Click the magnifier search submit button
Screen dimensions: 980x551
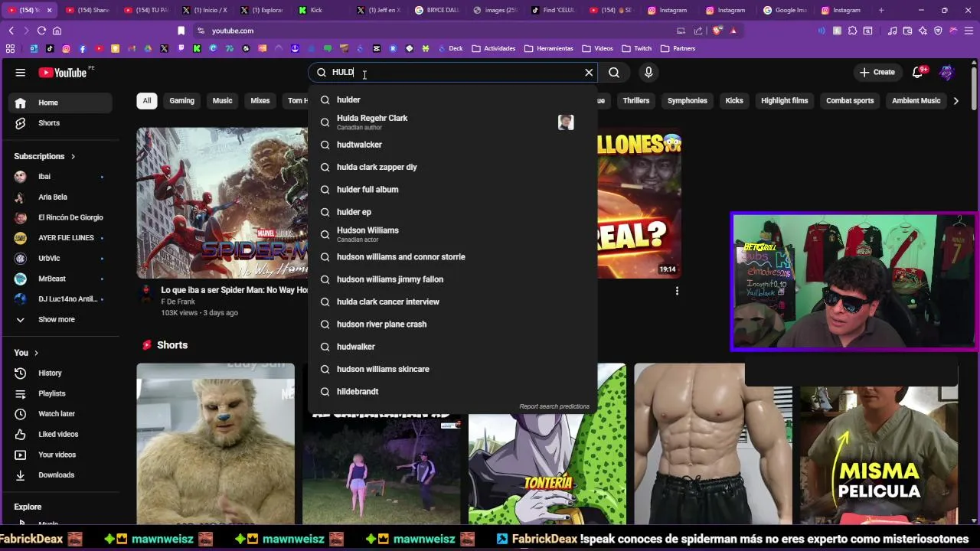point(614,73)
